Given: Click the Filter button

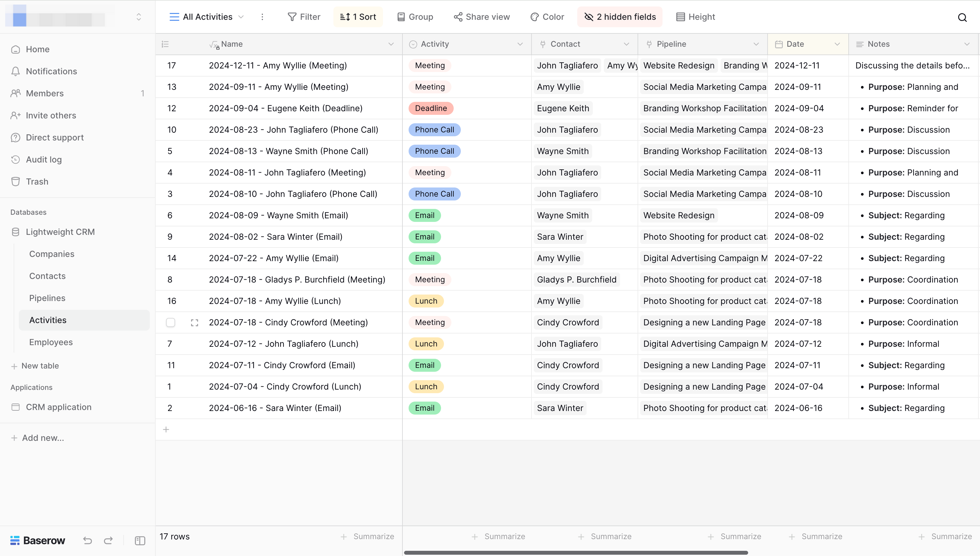Looking at the screenshot, I should (304, 17).
